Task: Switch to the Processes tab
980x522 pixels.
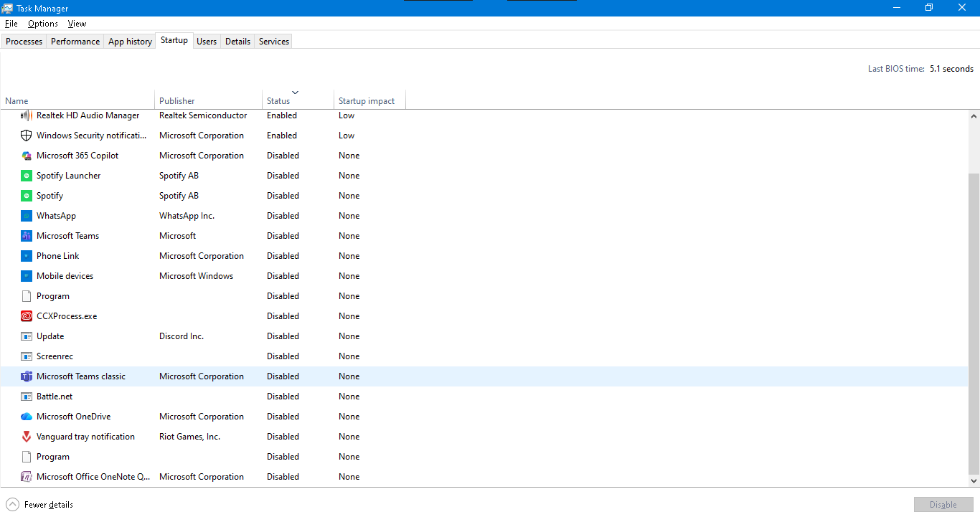Action: coord(24,42)
